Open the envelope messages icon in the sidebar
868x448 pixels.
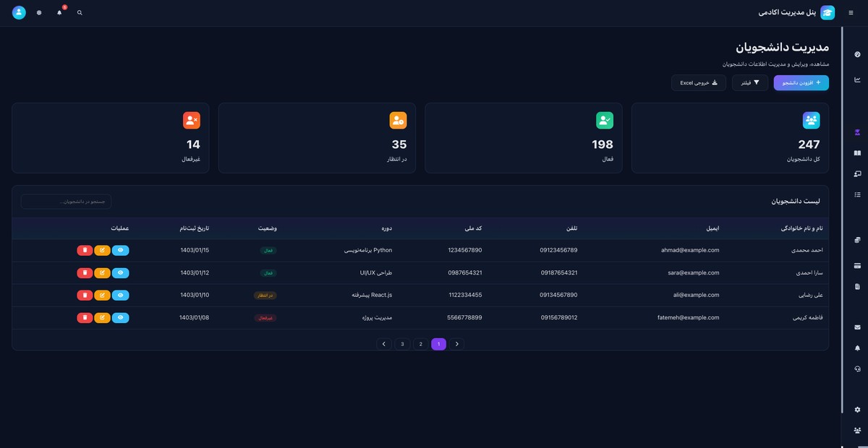click(x=857, y=327)
